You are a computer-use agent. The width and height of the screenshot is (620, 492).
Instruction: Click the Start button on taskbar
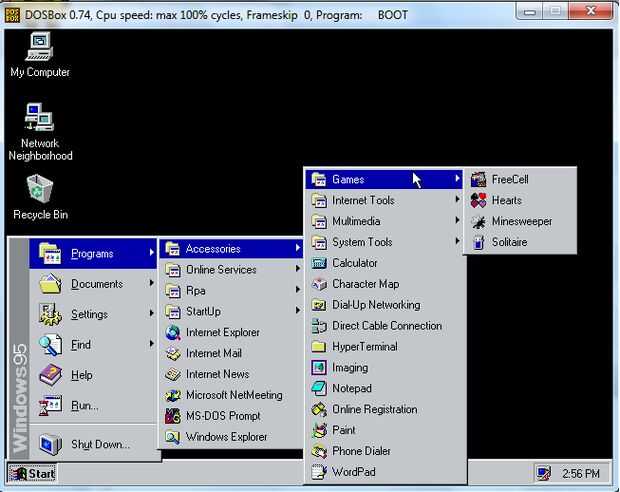pyautogui.click(x=32, y=473)
